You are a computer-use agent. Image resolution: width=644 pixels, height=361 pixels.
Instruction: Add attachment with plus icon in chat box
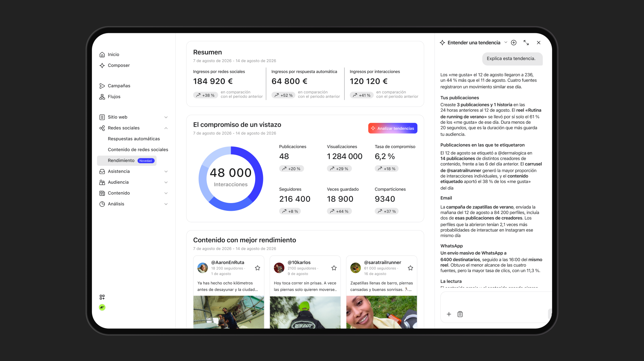point(449,314)
